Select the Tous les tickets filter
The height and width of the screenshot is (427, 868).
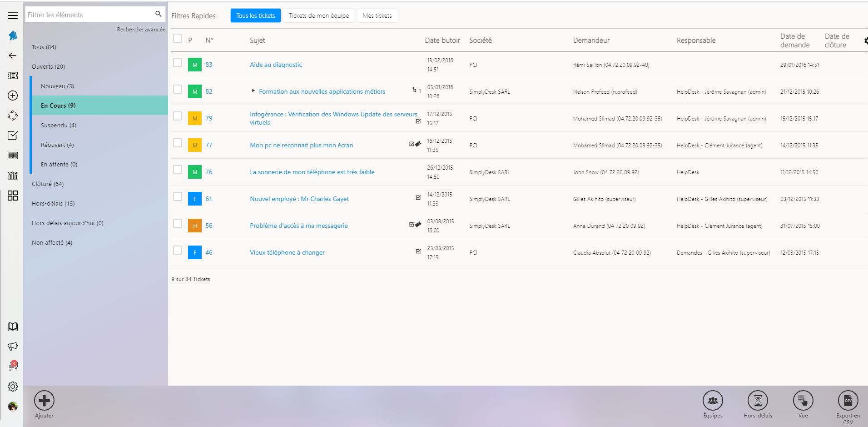[256, 15]
